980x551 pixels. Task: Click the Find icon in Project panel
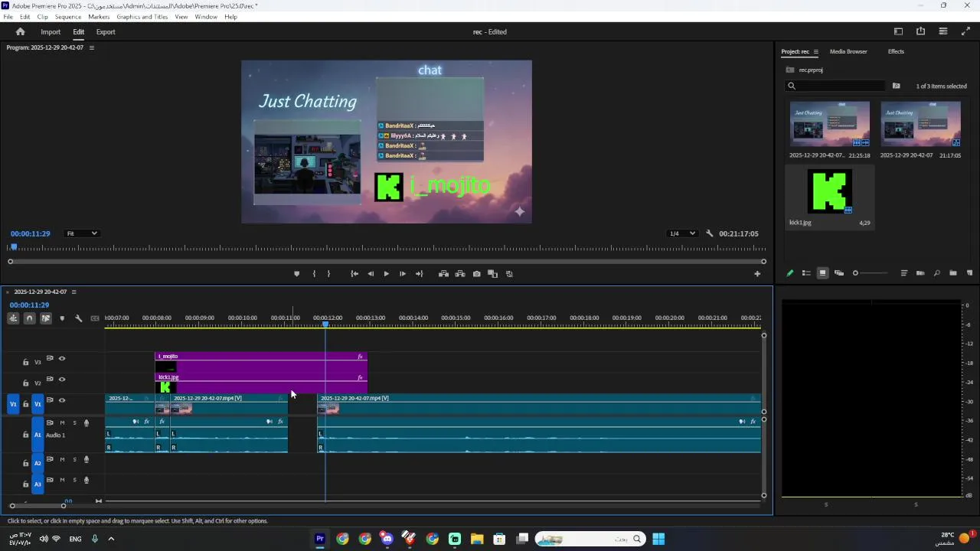click(x=936, y=273)
